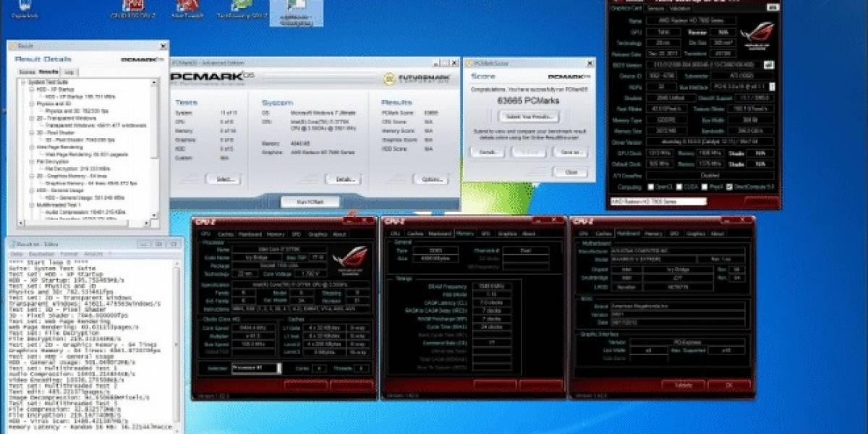
Task: Collapse the 2D - Transparent Windows node
Action: [30, 117]
